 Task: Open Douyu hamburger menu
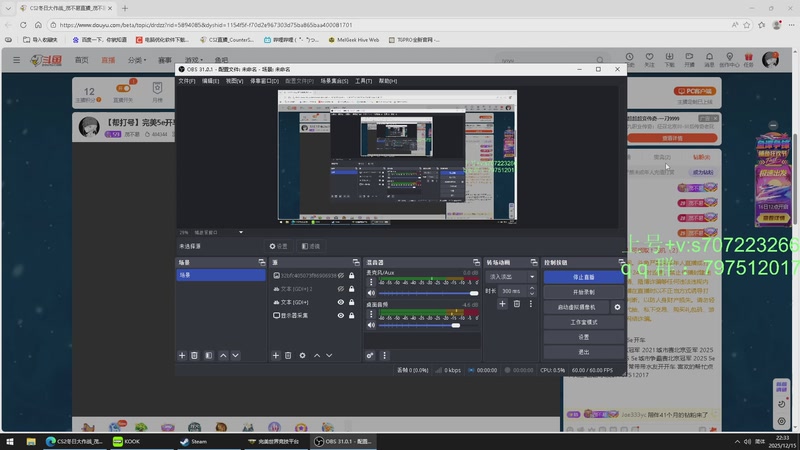(x=16, y=60)
